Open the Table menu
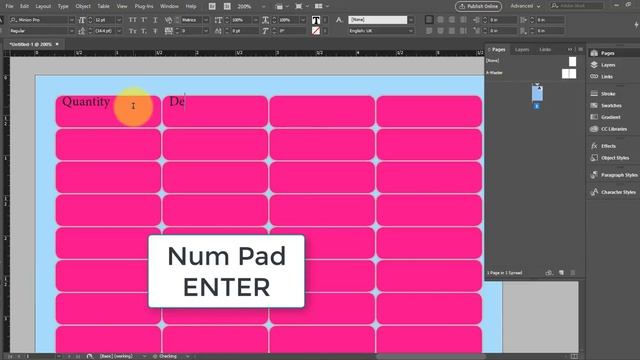This screenshot has height=360, width=640. 103,6
